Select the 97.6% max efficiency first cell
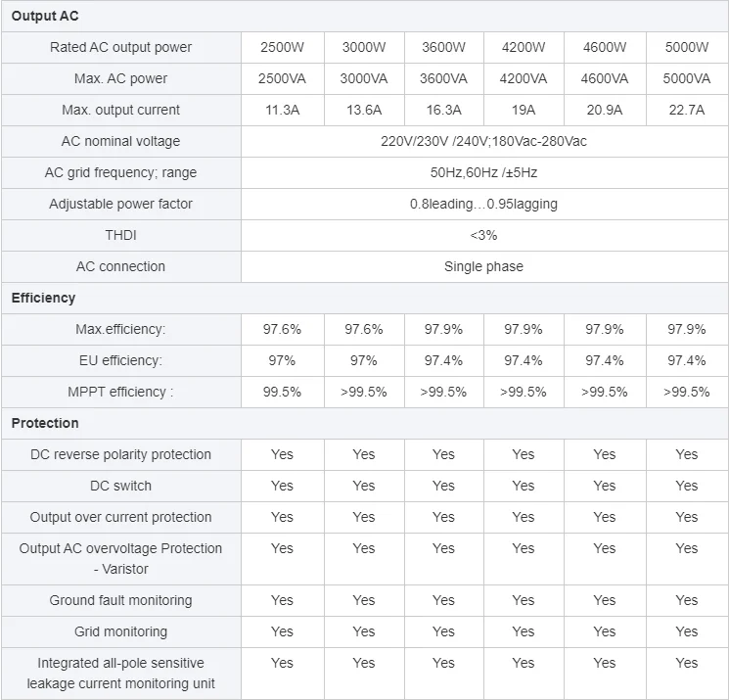This screenshot has width=729, height=700. tap(282, 329)
